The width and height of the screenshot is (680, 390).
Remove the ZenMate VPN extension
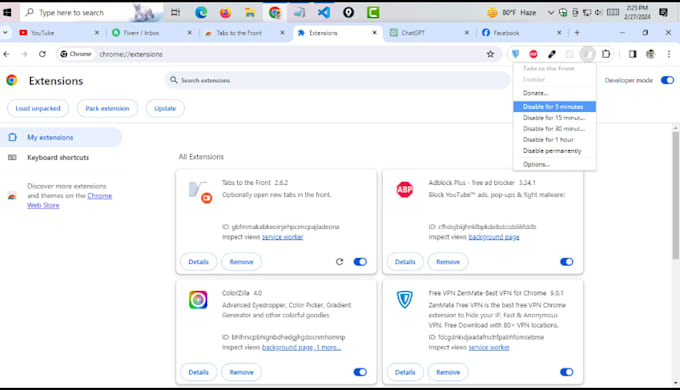(448, 372)
